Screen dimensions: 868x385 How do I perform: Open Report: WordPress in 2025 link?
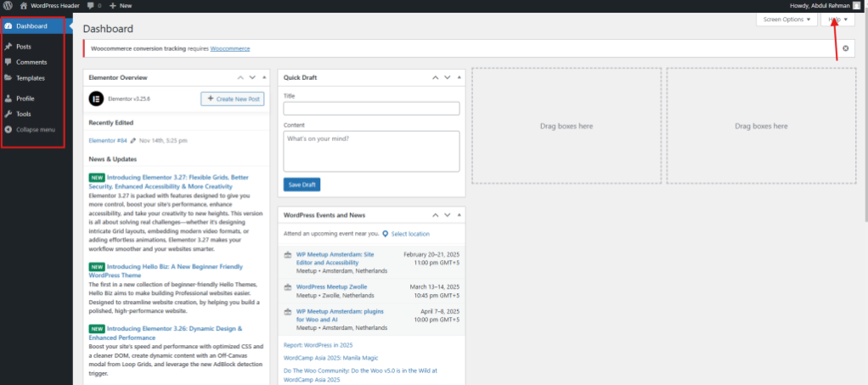coord(318,345)
